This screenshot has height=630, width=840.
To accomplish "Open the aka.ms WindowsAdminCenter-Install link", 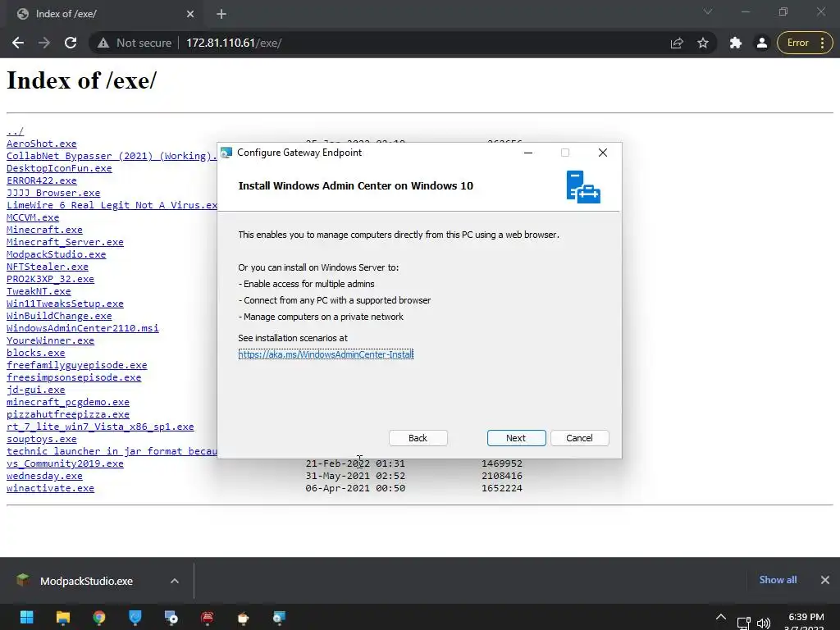I will coord(326,354).
